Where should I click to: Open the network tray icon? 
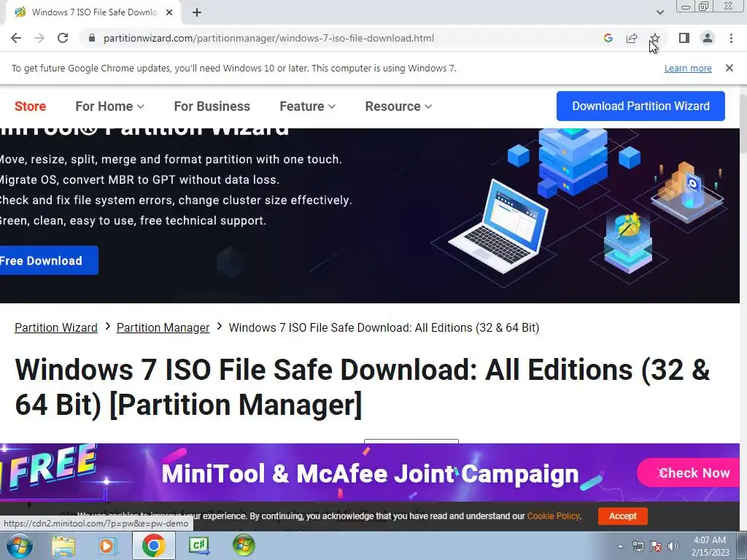tap(638, 546)
